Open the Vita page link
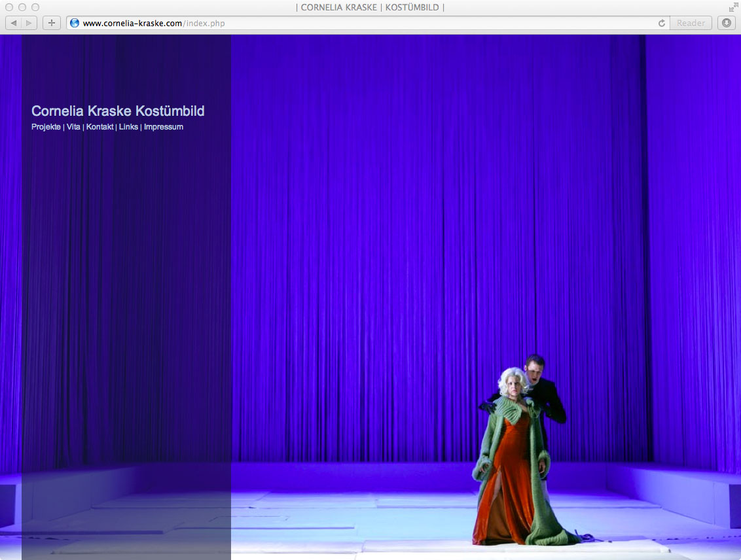This screenshot has height=560, width=741. click(x=73, y=126)
